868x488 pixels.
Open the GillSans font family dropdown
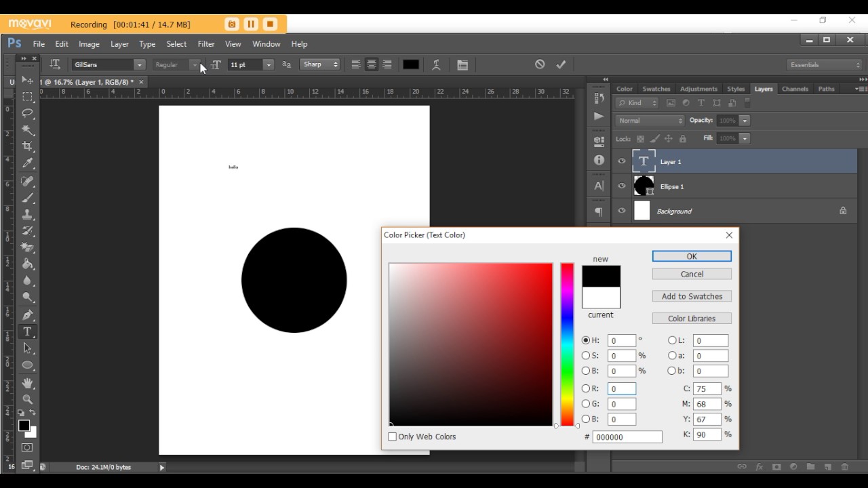pos(108,64)
